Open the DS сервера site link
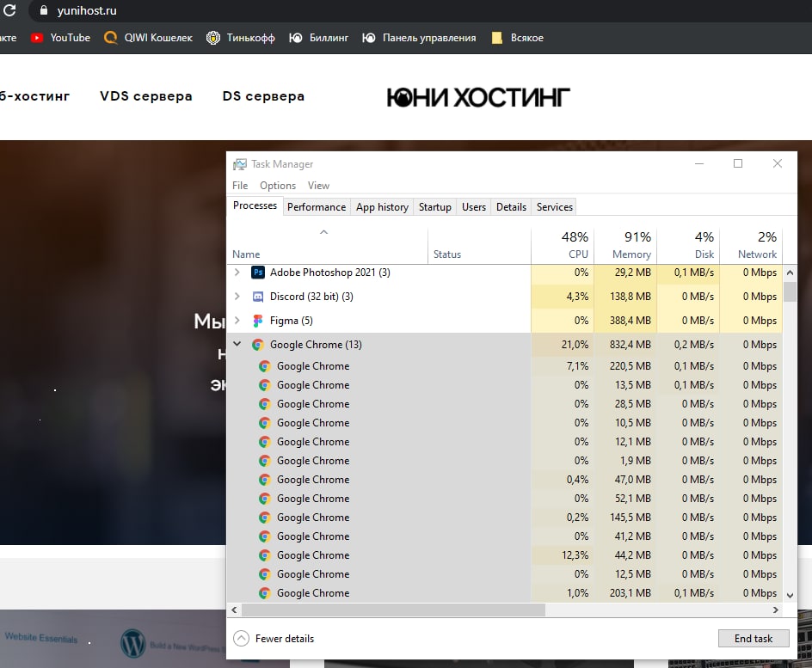 click(x=263, y=96)
